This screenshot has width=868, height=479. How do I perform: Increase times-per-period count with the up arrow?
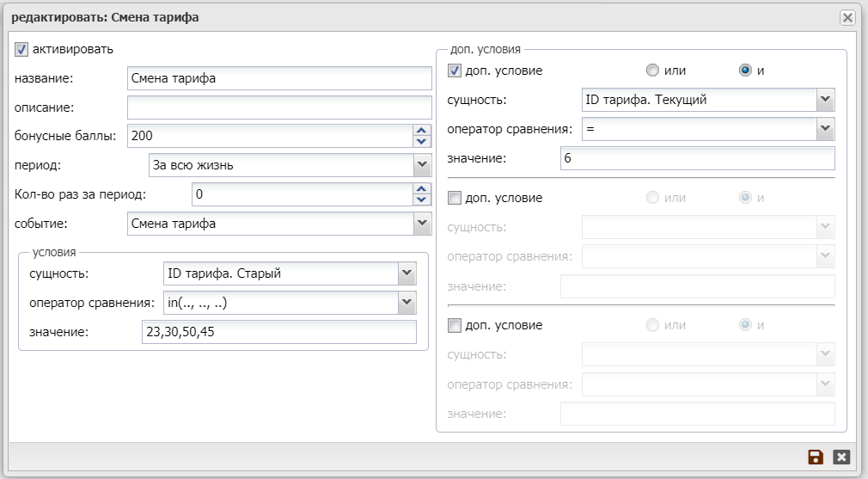click(421, 189)
